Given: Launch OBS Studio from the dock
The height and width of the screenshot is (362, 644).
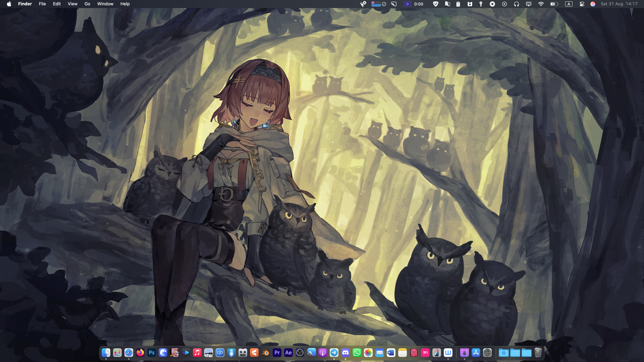Looking at the screenshot, I should click(300, 353).
